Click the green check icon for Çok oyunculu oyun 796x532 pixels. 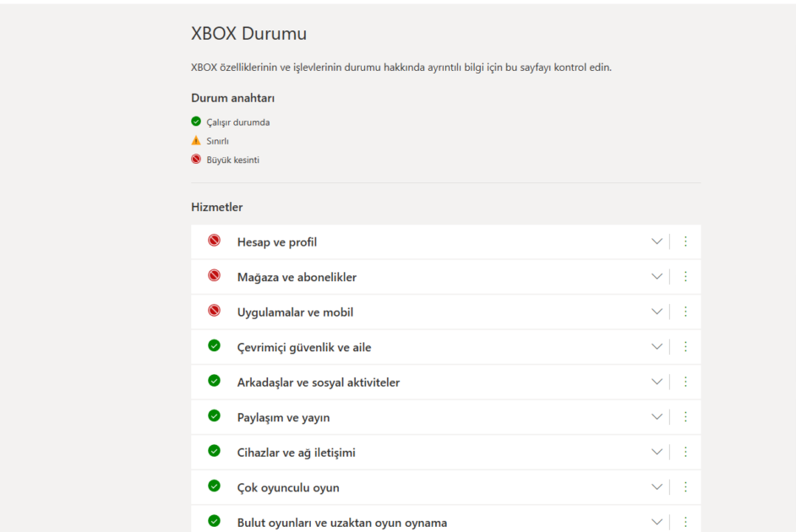pos(215,486)
